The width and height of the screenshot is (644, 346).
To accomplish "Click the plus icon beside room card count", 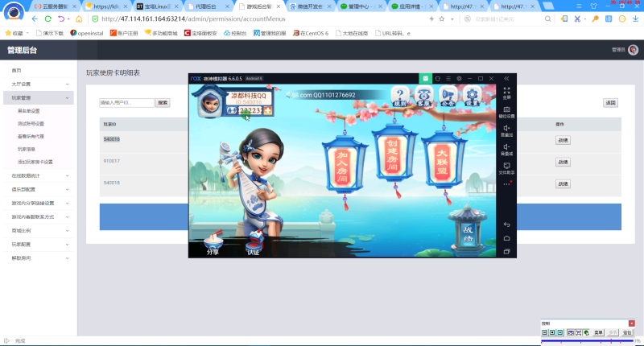I will pyautogui.click(x=267, y=110).
